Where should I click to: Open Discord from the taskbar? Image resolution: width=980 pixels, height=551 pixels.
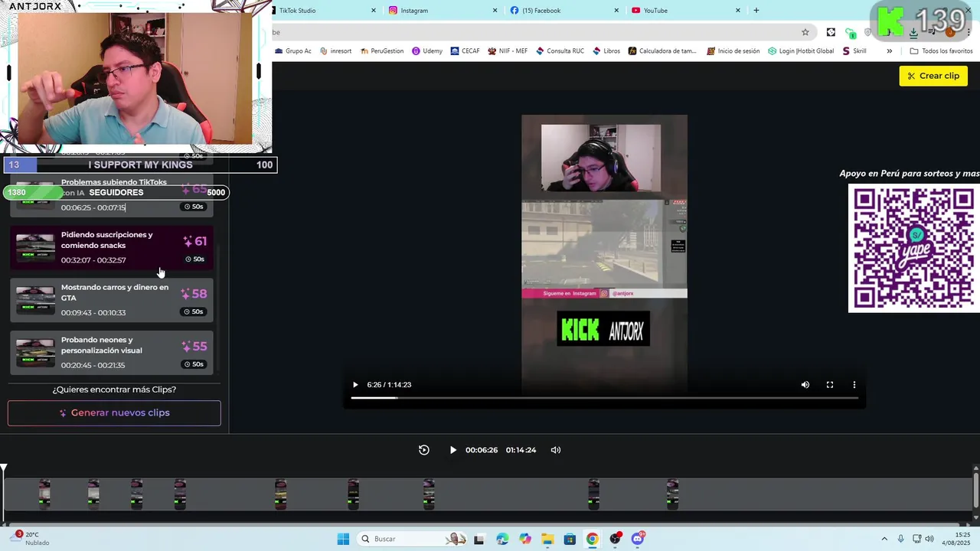pos(638,539)
